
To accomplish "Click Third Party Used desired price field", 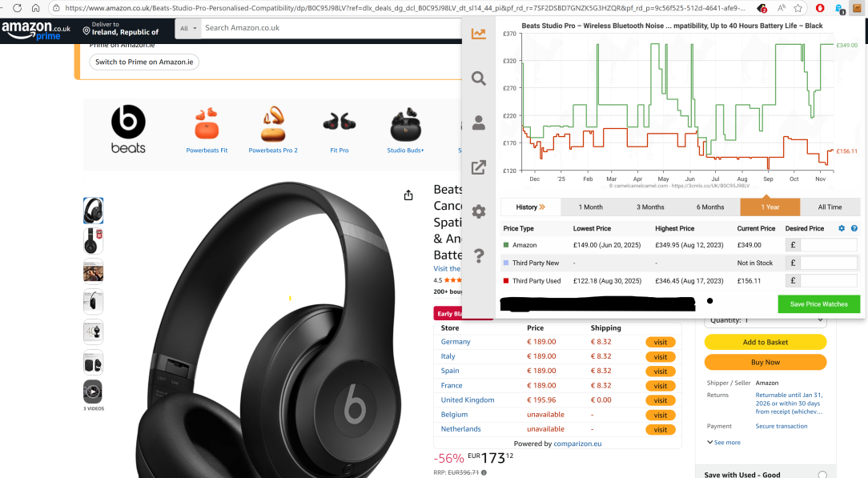I will click(x=829, y=280).
